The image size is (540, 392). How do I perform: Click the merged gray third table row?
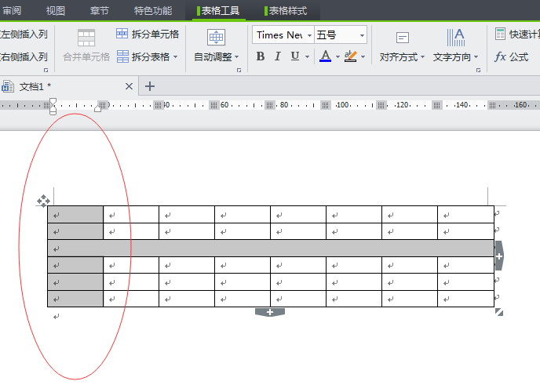[271, 249]
